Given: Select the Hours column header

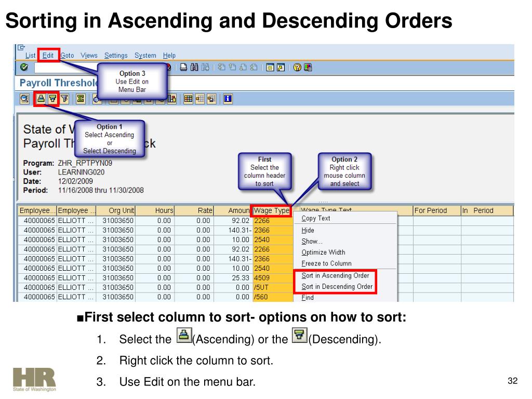Looking at the screenshot, I should (x=154, y=211).
